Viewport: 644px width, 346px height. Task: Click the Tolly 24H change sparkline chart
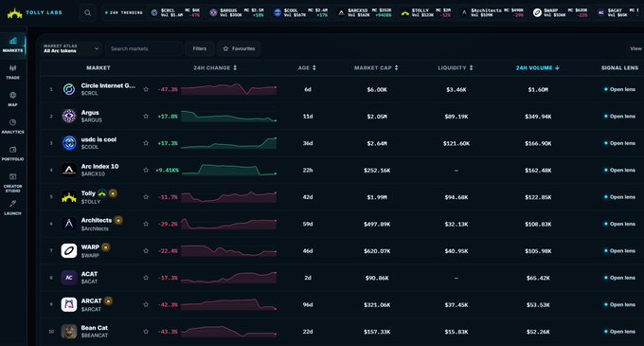(x=229, y=197)
